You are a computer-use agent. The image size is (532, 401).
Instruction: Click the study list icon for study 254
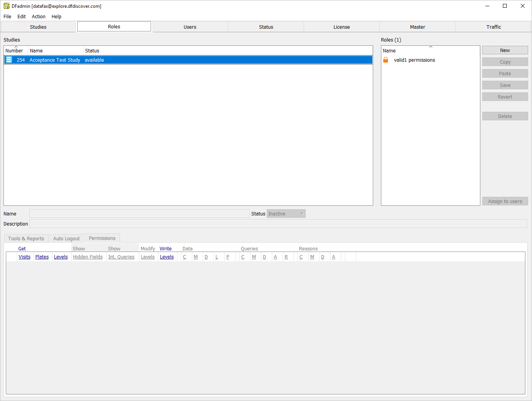pyautogui.click(x=9, y=60)
